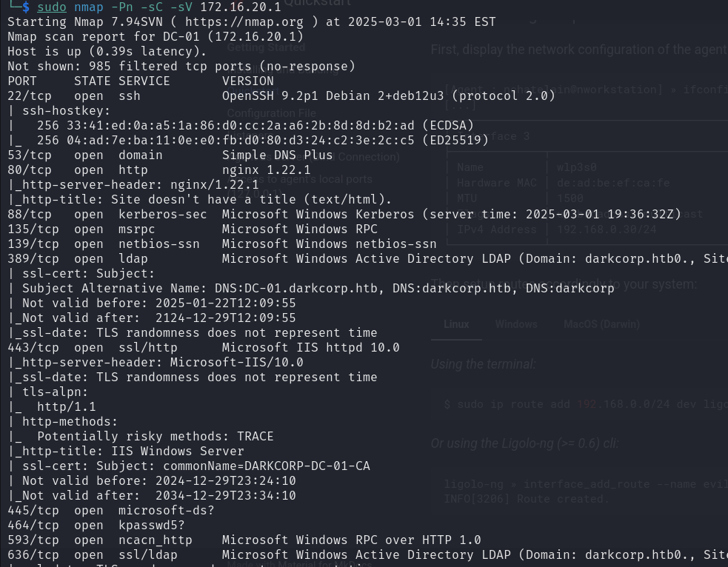Click the 88/tcp kerberos-sec entry
The height and width of the screenshot is (567, 728).
344,215
